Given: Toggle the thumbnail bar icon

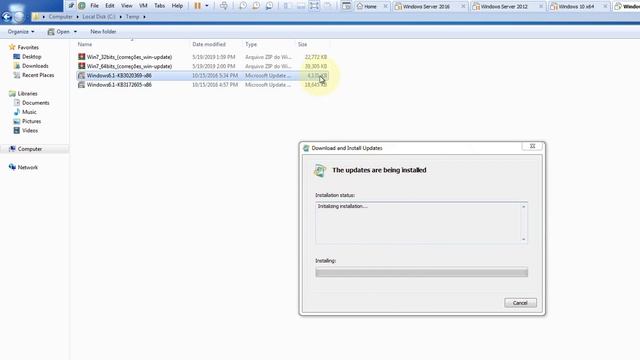Looking at the screenshot, I should 301,6.
